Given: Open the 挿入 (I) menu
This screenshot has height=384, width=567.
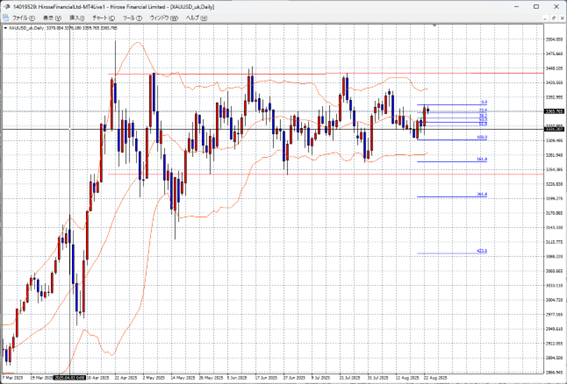Looking at the screenshot, I should 77,18.
